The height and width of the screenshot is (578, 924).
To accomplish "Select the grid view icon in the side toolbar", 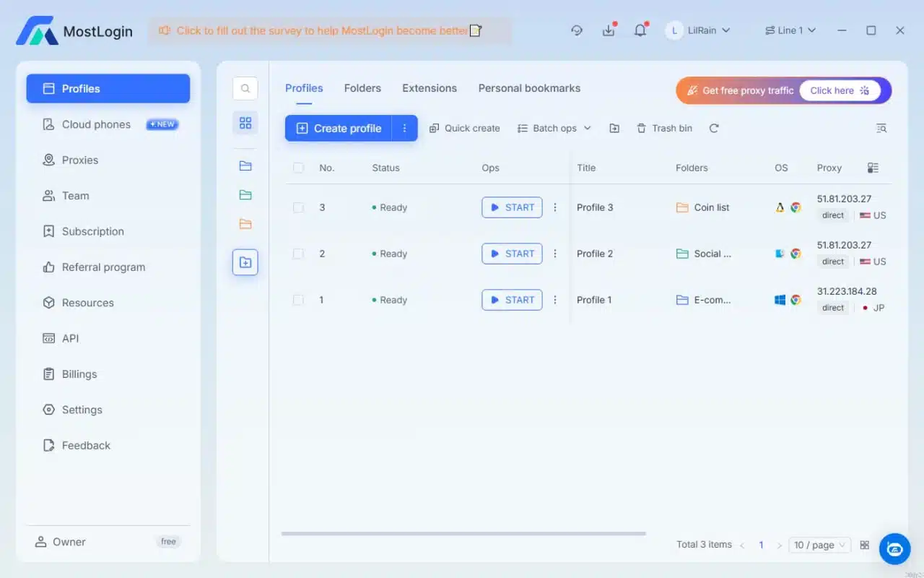I will click(245, 123).
